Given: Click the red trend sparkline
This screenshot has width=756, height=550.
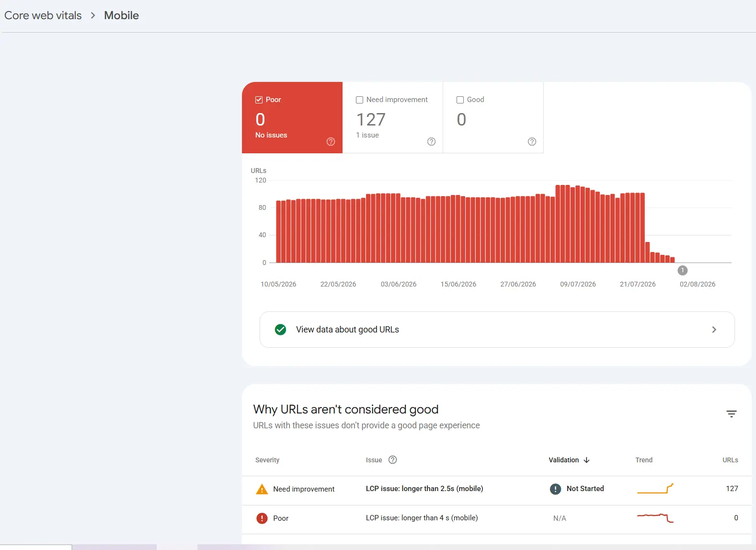Looking at the screenshot, I should 655,518.
